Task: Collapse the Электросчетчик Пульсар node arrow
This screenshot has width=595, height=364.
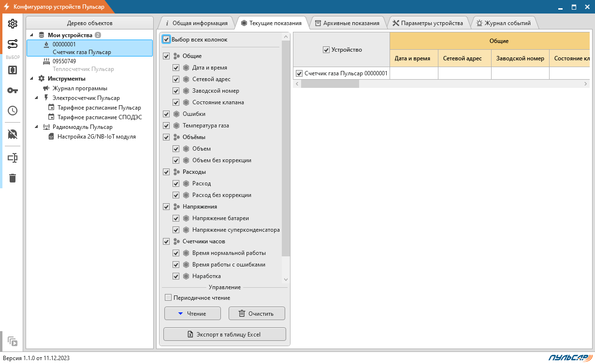Action: (37, 98)
